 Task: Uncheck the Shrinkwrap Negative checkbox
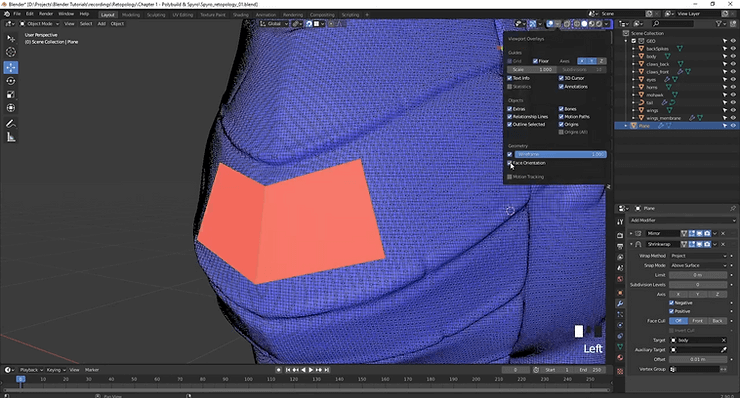click(672, 303)
